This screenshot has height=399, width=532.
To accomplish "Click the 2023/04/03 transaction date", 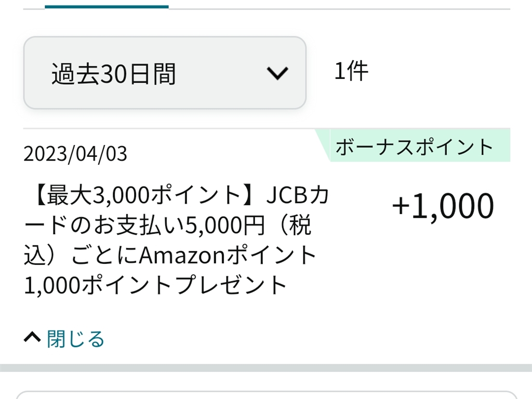I will coord(75,154).
